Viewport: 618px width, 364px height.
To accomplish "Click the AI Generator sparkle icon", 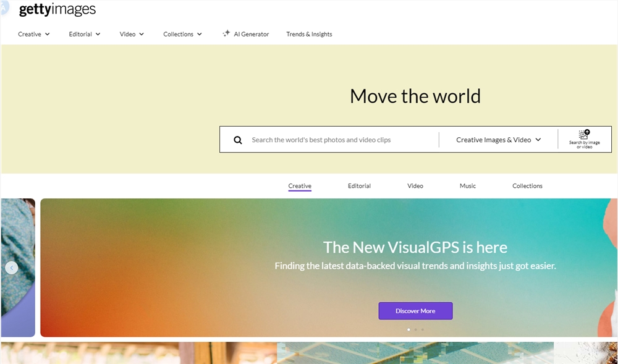I will point(226,34).
